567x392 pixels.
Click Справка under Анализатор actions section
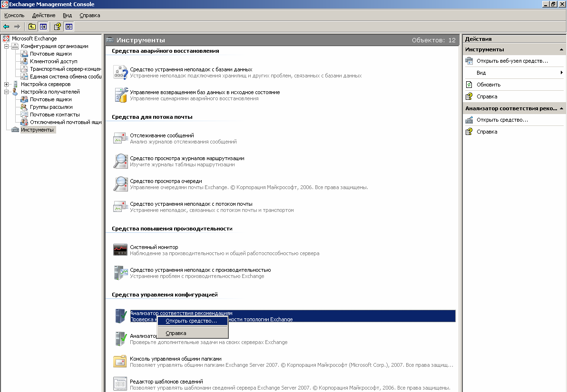(487, 132)
